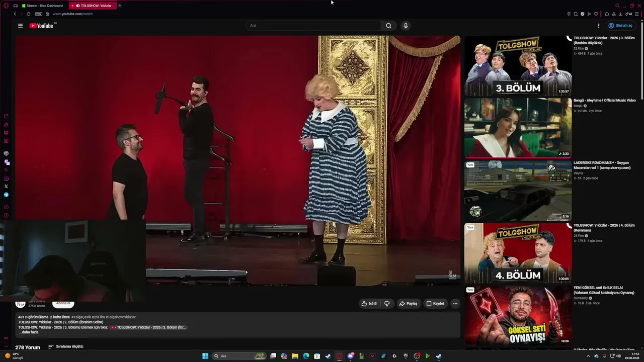Screen dimensions: 644x362
Task: Open Opera main menu logo
Action: pyautogui.click(x=6, y=6)
